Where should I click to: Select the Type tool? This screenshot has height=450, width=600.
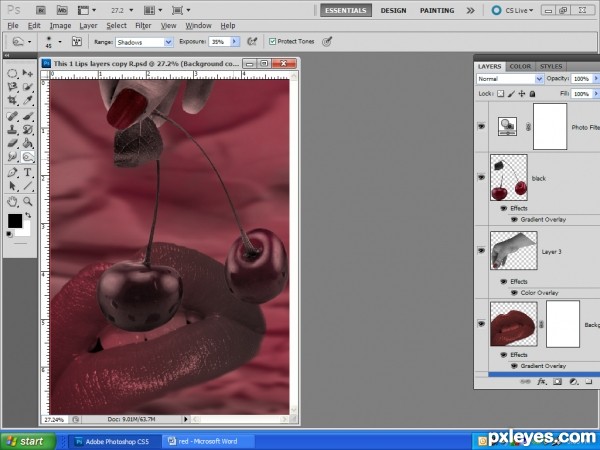(x=28, y=172)
